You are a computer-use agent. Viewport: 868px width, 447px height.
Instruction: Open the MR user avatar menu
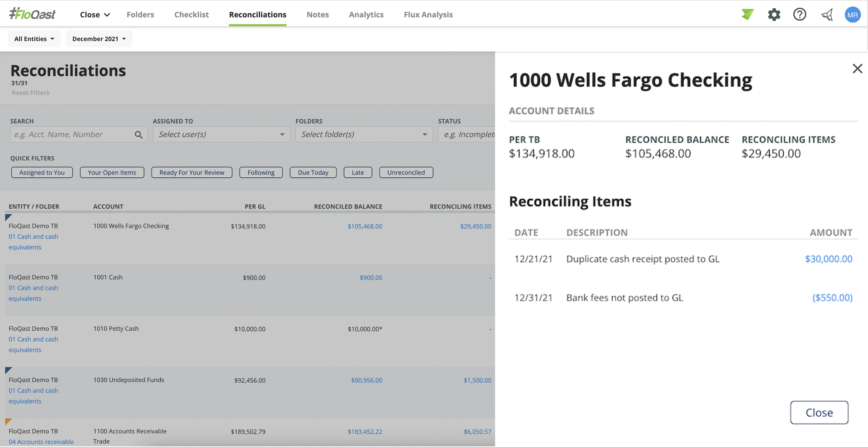(852, 15)
